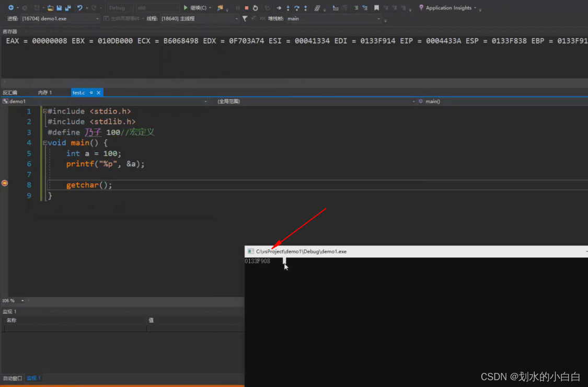The height and width of the screenshot is (387, 588).
Task: Click the uncomment selected lines icon
Action: [365, 8]
